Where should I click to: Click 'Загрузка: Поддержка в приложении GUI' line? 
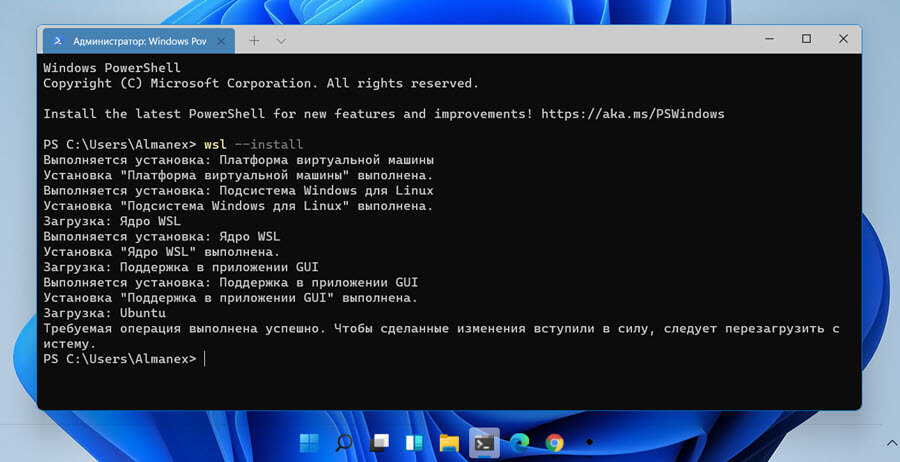pyautogui.click(x=181, y=267)
